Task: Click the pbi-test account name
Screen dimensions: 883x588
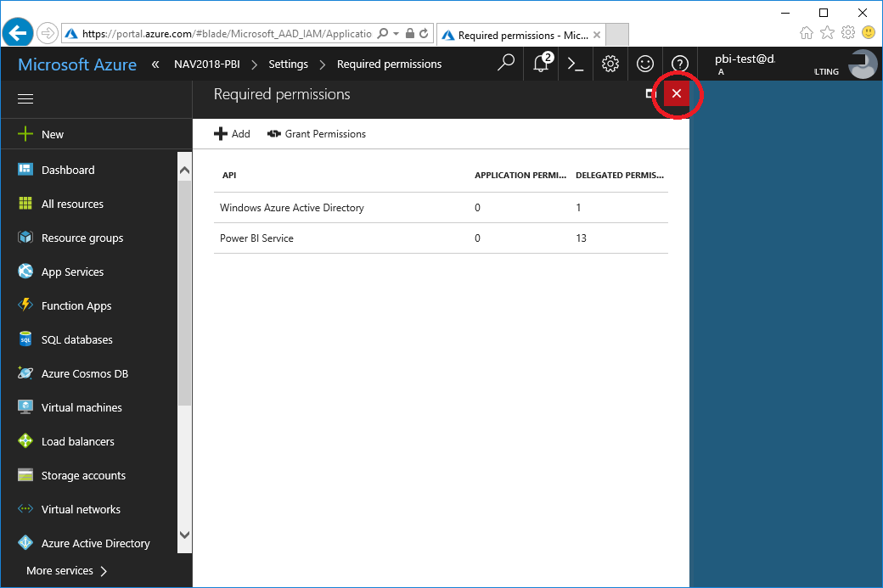Action: click(x=745, y=59)
